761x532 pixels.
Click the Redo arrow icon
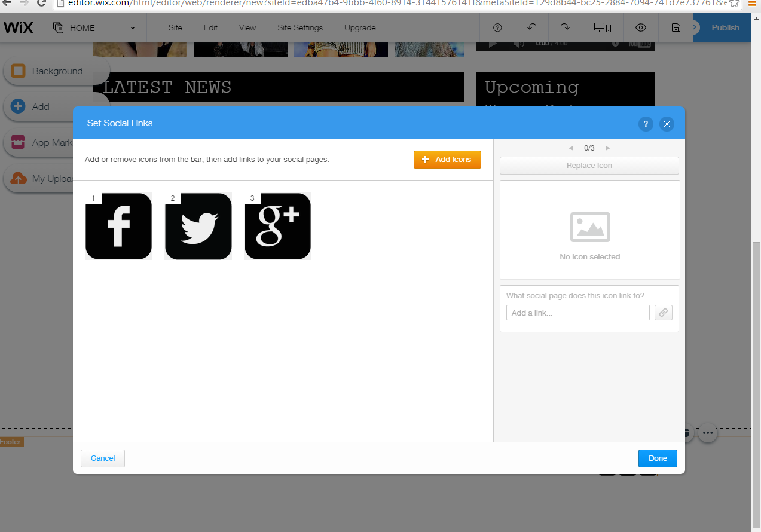pos(565,27)
